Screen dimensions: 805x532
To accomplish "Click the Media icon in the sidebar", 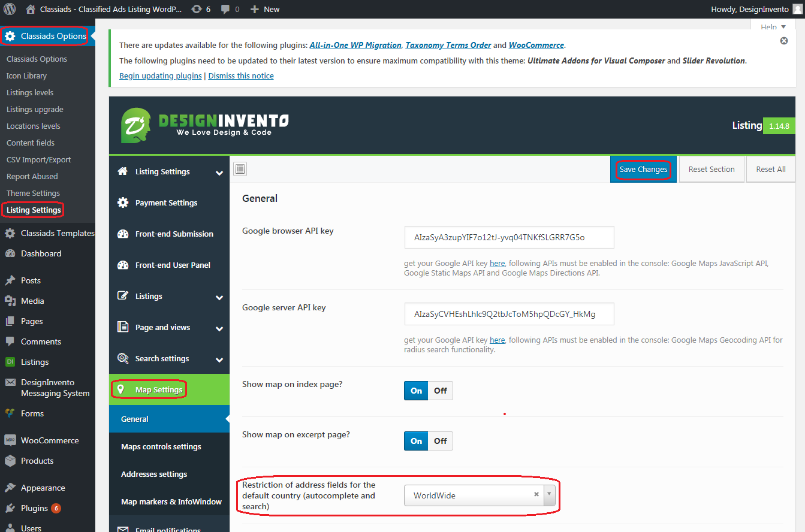I will point(10,301).
